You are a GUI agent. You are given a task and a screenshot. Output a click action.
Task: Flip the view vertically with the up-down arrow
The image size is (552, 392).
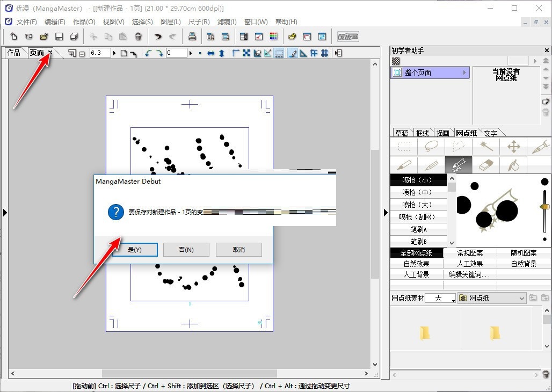[221, 53]
